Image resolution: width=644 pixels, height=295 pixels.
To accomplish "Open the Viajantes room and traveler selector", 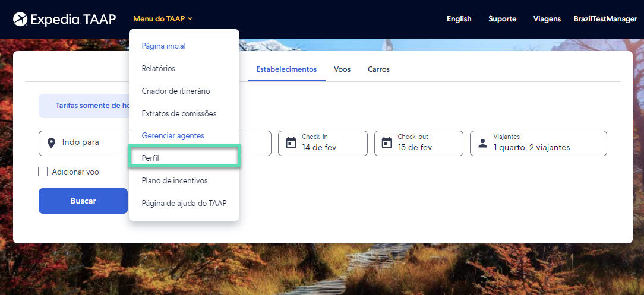I will [x=538, y=143].
